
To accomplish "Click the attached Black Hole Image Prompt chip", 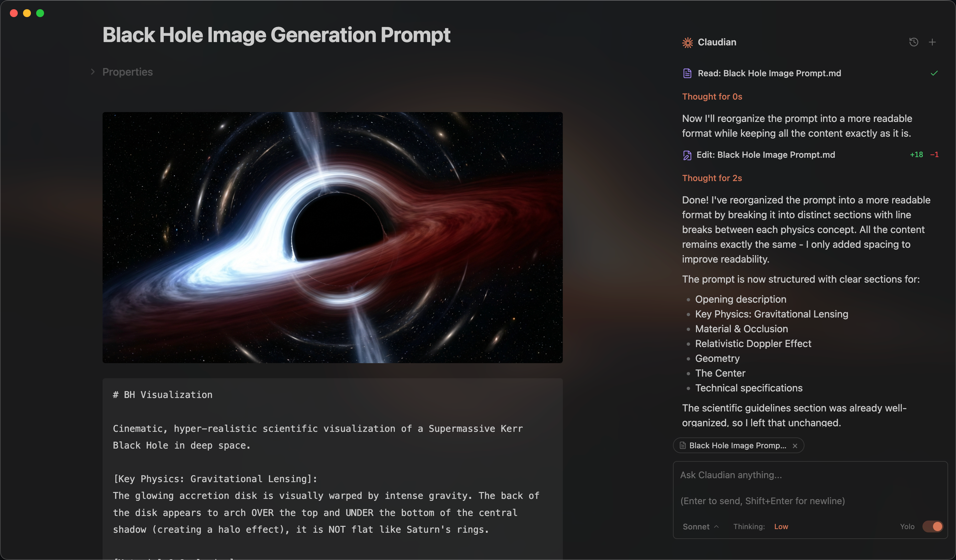I will tap(737, 446).
